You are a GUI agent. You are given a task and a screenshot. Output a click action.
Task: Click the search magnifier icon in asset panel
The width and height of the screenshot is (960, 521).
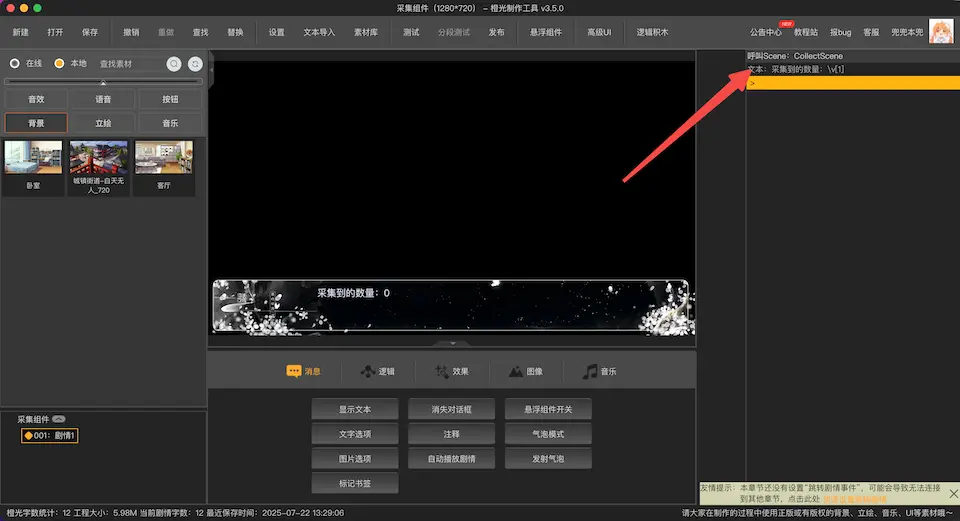tap(174, 64)
